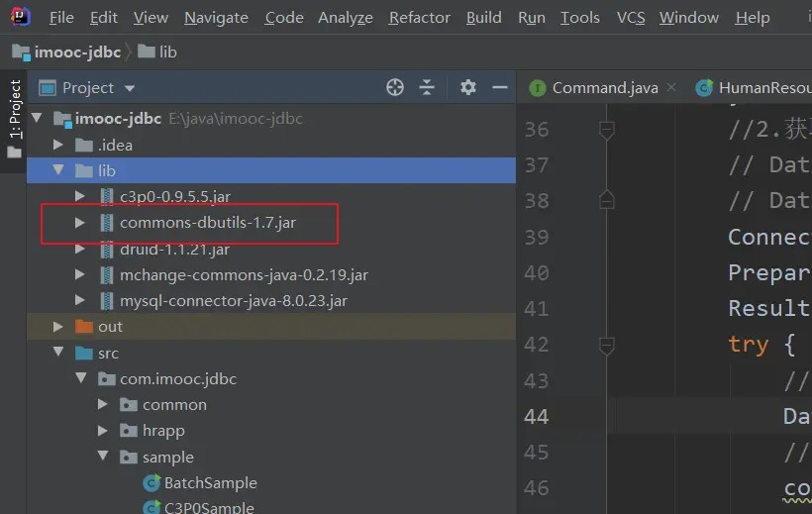This screenshot has height=514, width=812.
Task: Collapse the lib folder
Action: (x=58, y=170)
